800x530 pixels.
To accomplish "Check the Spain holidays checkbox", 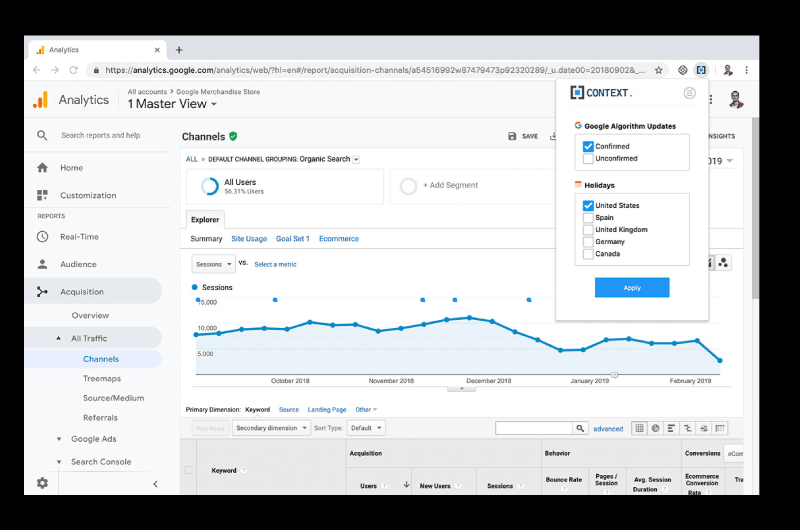I will (588, 218).
